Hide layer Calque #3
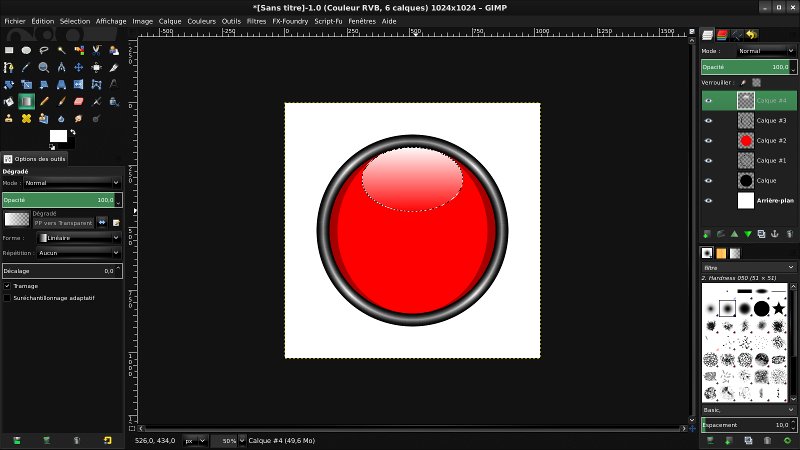The image size is (800, 450). 708,120
